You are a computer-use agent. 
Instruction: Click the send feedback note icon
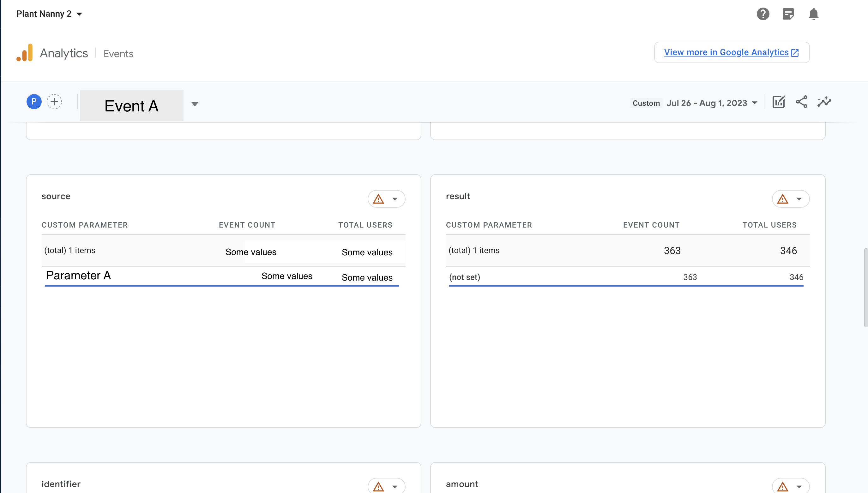(x=788, y=14)
